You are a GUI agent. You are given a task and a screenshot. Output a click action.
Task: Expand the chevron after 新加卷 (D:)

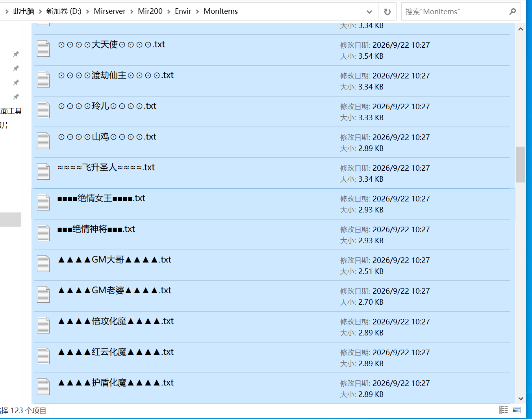87,11
